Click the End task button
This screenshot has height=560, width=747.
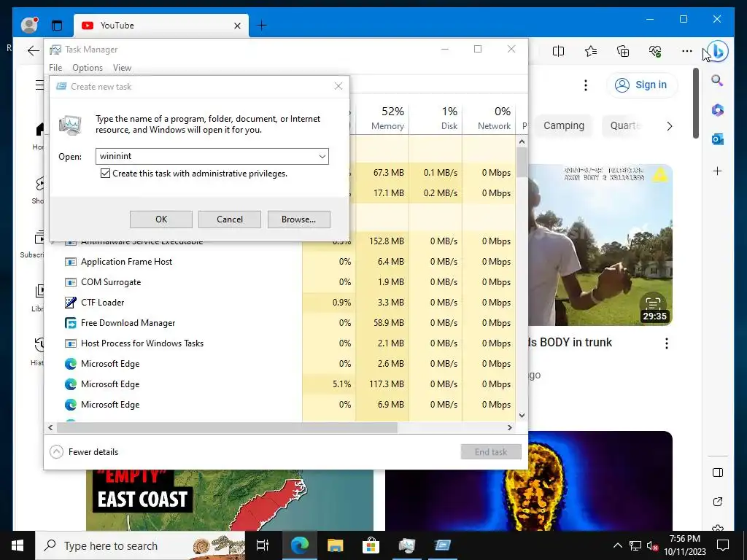[491, 452]
